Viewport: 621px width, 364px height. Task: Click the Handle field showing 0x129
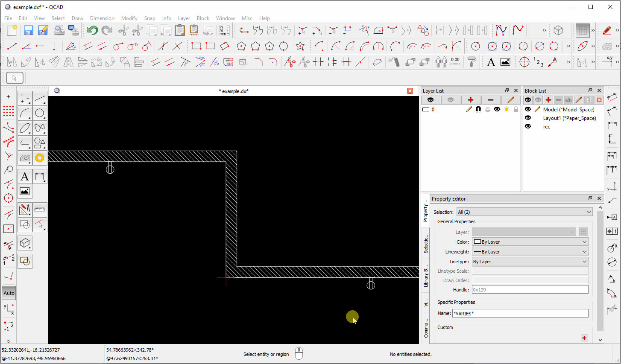click(x=530, y=290)
